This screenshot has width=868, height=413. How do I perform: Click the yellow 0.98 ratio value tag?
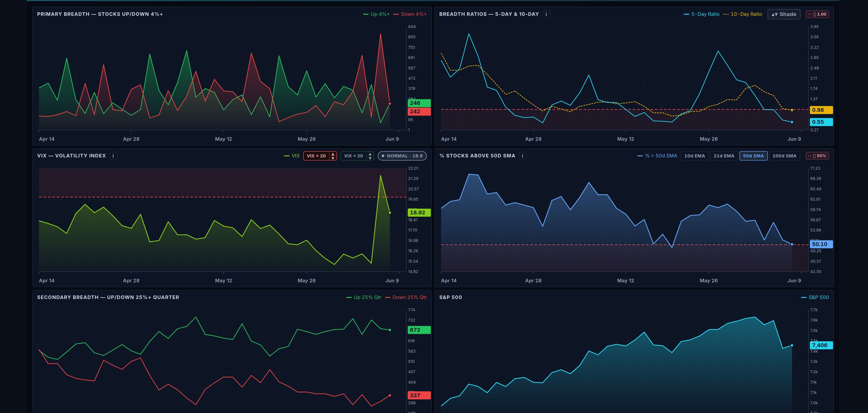click(x=821, y=110)
